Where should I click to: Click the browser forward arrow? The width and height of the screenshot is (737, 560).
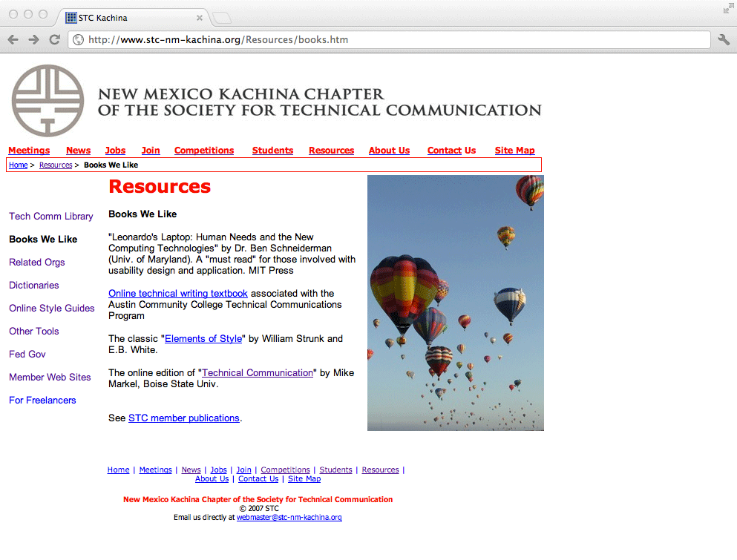pos(33,40)
